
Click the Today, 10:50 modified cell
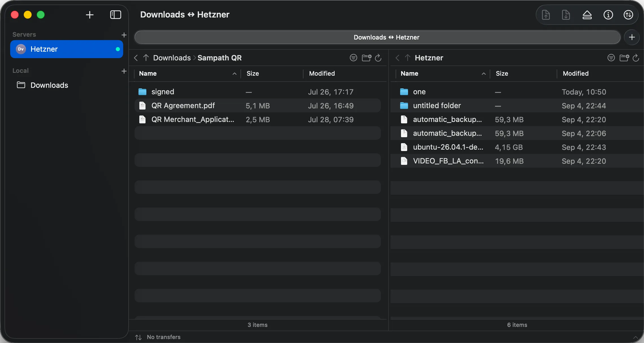coord(584,92)
